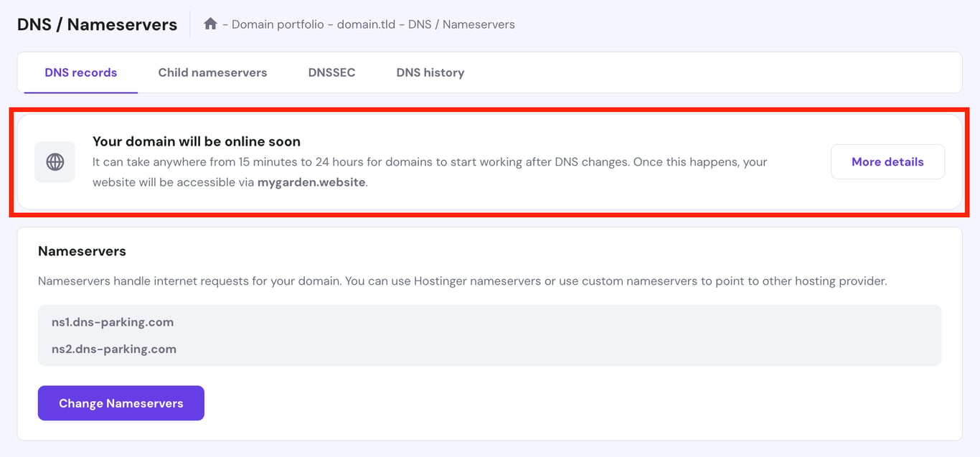Screen dimensions: 980x457
Task: Switch to the Child nameservers tab
Action: point(212,72)
